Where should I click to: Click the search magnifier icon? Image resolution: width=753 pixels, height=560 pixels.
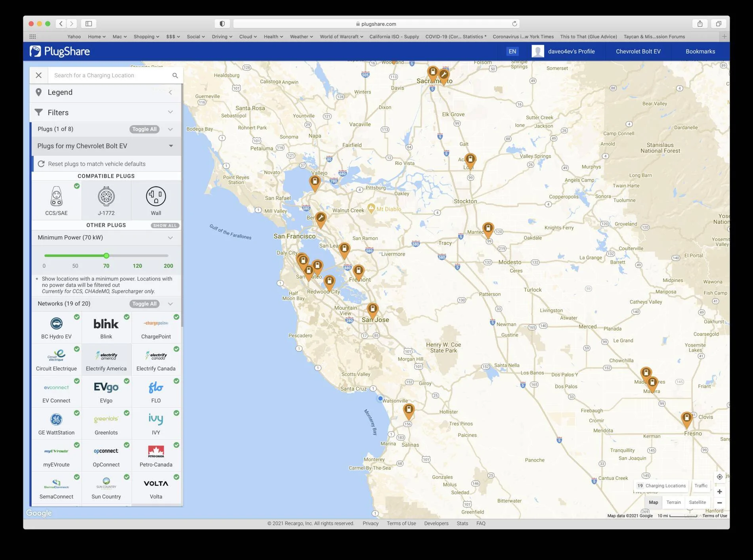pos(175,75)
